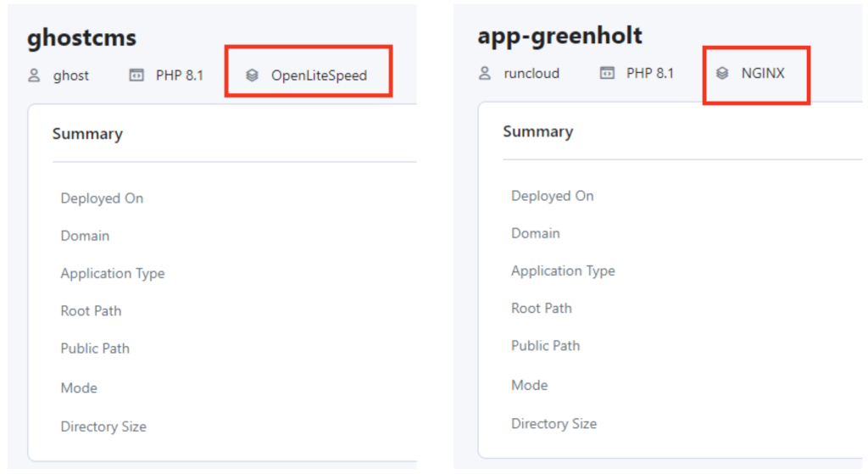Click the user icon beside runcloud
Image resolution: width=868 pixels, height=474 pixels.
(484, 73)
